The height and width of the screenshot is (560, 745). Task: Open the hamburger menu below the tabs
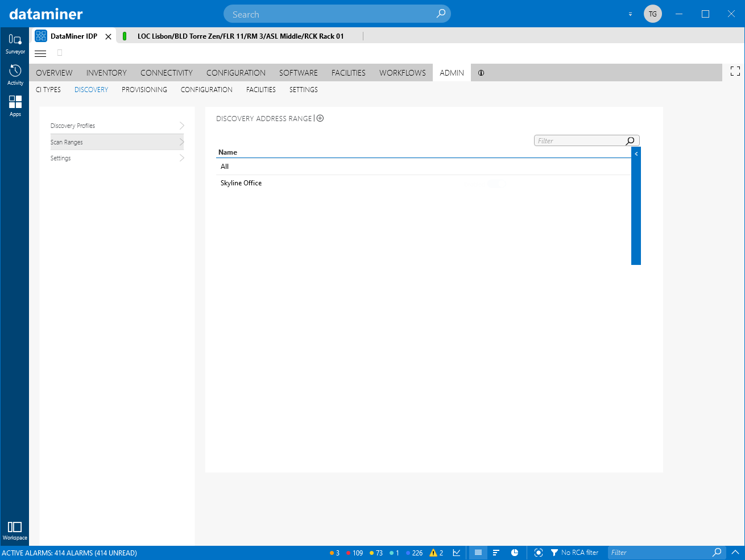(x=40, y=53)
